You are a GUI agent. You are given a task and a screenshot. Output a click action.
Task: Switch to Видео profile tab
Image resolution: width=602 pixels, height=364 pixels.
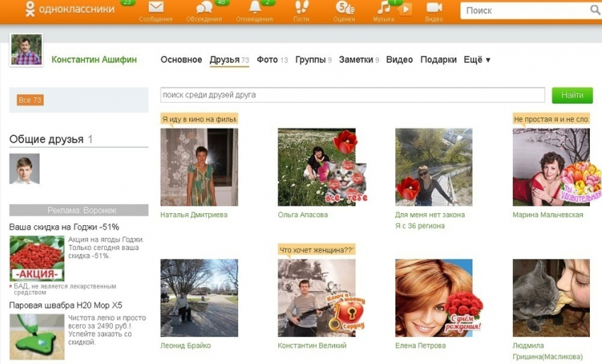pyautogui.click(x=399, y=59)
